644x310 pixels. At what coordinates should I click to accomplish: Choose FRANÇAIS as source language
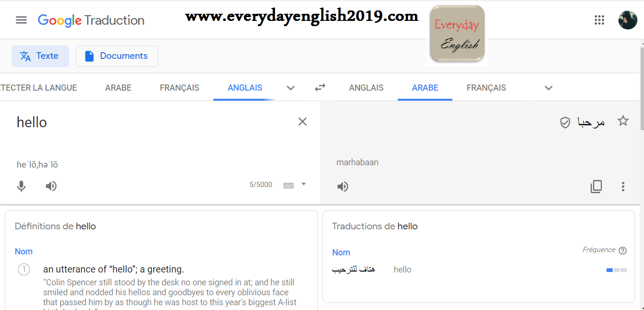(179, 88)
